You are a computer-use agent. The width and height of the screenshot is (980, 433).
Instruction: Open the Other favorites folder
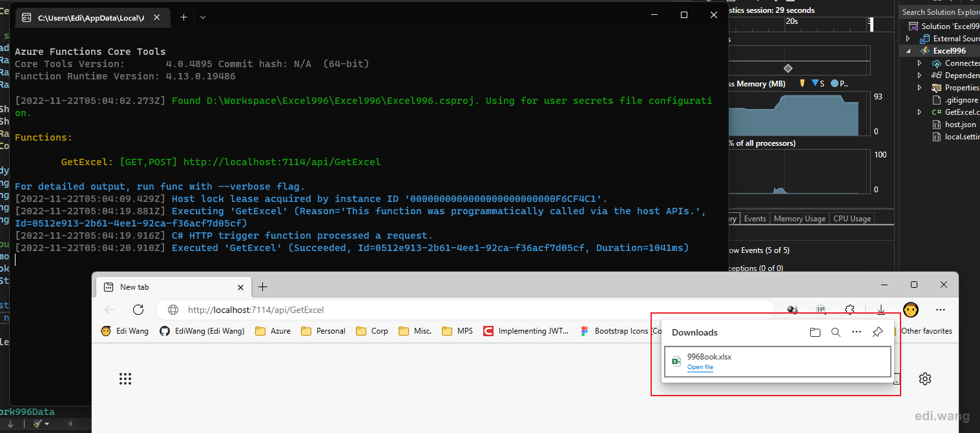tap(926, 331)
